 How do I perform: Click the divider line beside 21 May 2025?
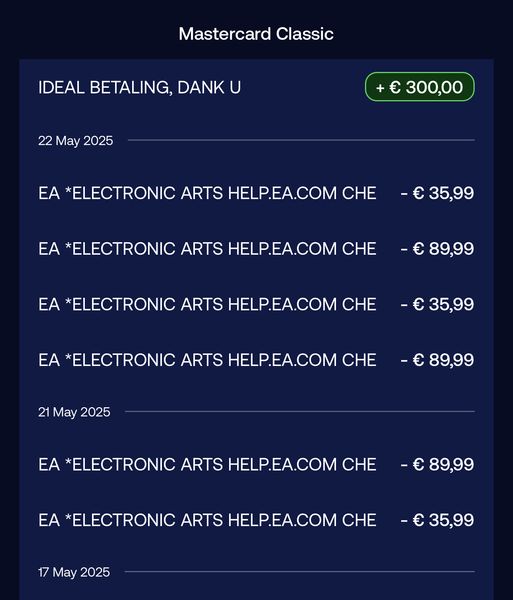coord(300,411)
